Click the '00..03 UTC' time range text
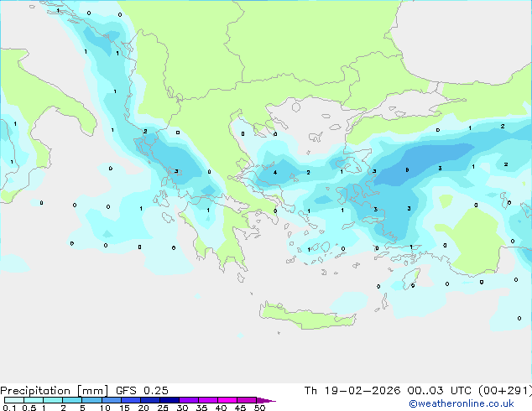Image resolution: width=532 pixels, height=411 pixels. [440, 391]
